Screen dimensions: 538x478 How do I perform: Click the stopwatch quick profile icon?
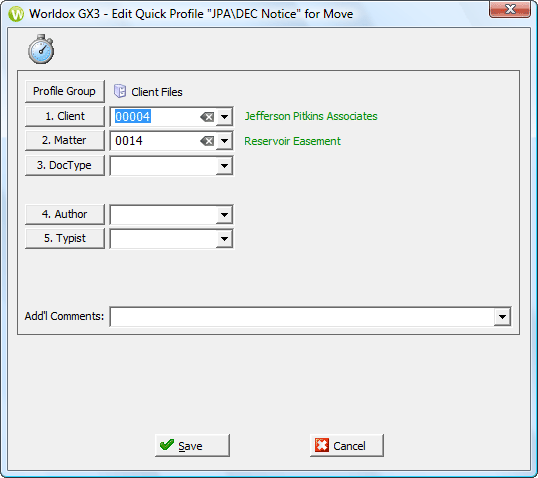[x=41, y=49]
